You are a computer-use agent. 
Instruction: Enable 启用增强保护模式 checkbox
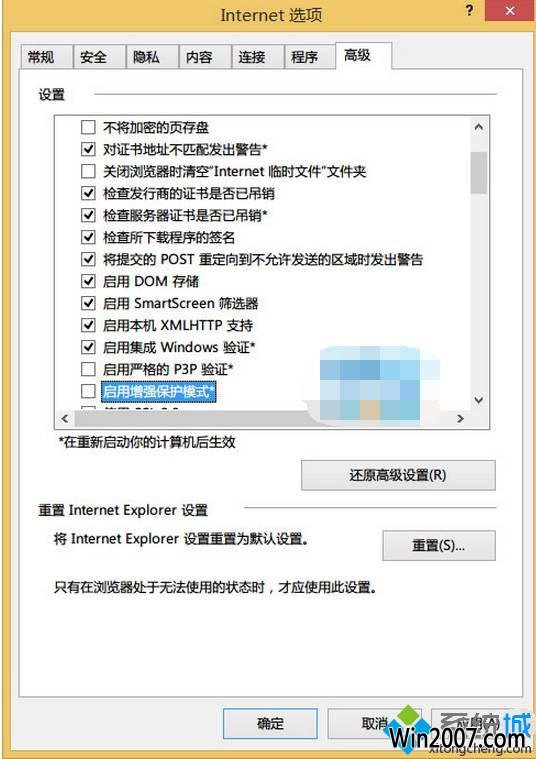click(x=88, y=391)
